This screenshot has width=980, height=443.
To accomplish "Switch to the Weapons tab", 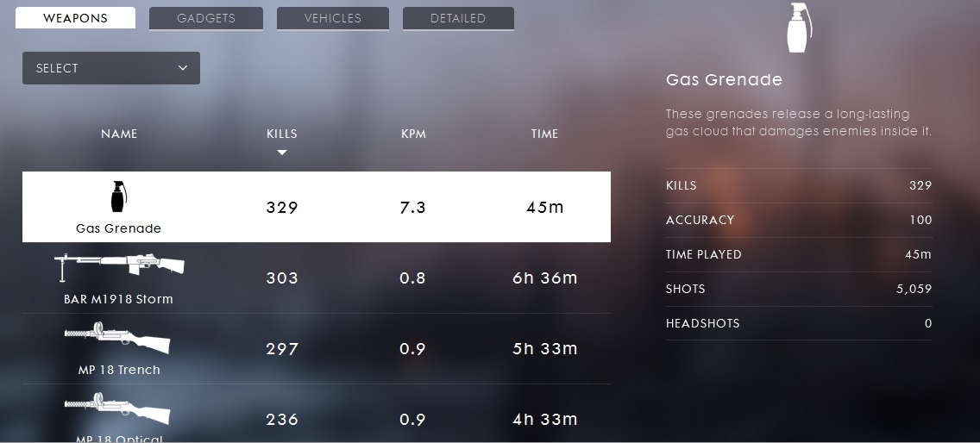I will pos(75,18).
